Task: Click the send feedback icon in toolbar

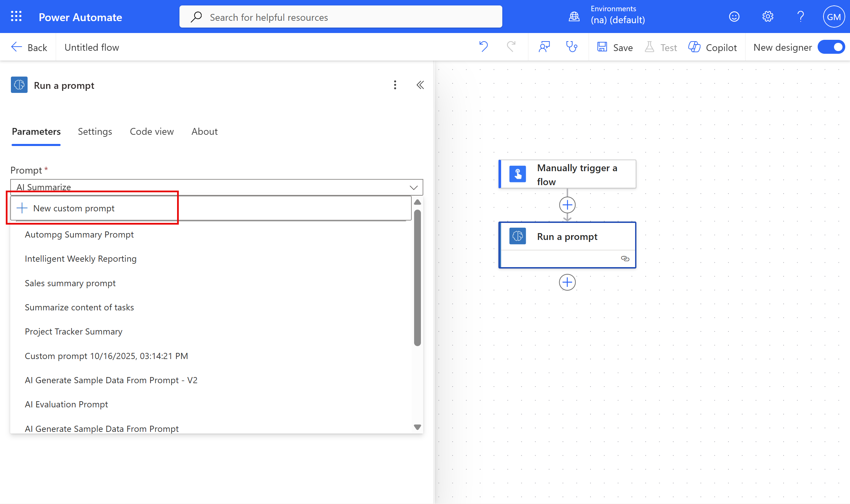Action: tap(544, 47)
